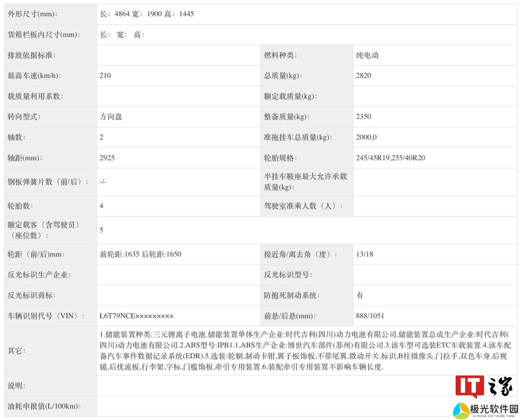Click the 油耗申报值 label cell
This screenshot has height=420, width=522.
44,406
